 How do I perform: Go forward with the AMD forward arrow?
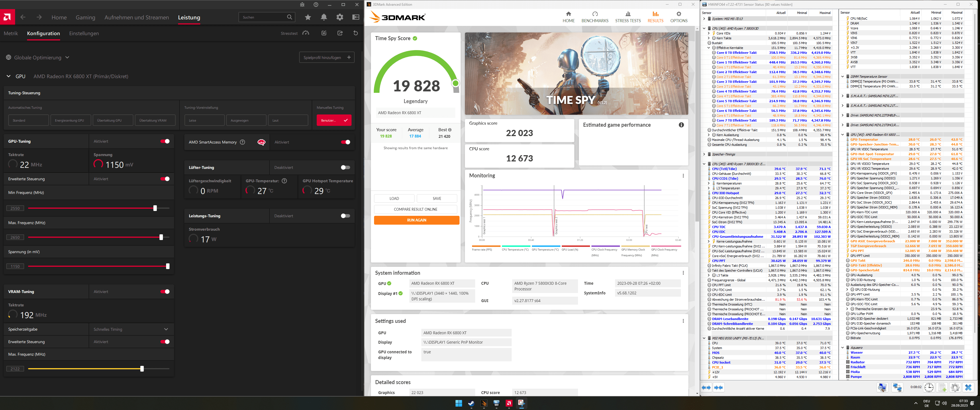coord(39,17)
